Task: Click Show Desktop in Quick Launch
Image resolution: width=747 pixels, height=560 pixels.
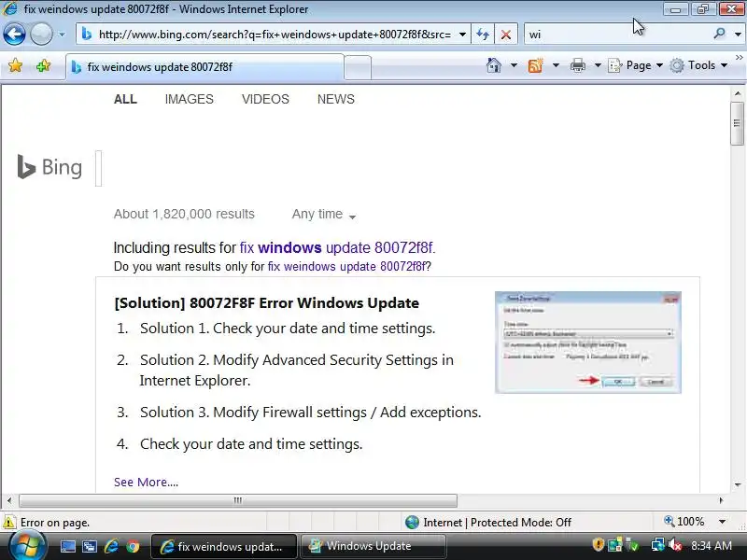Action: (x=67, y=546)
